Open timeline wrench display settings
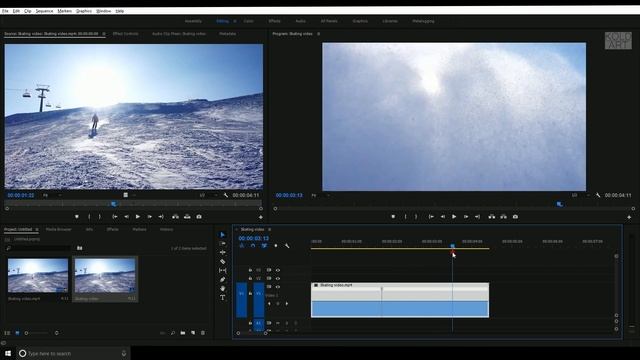 (x=287, y=246)
